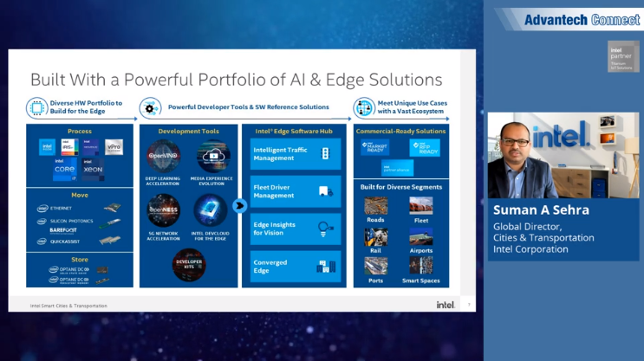Click the 'Process' section heading
The height and width of the screenshot is (361, 644).
[80, 132]
